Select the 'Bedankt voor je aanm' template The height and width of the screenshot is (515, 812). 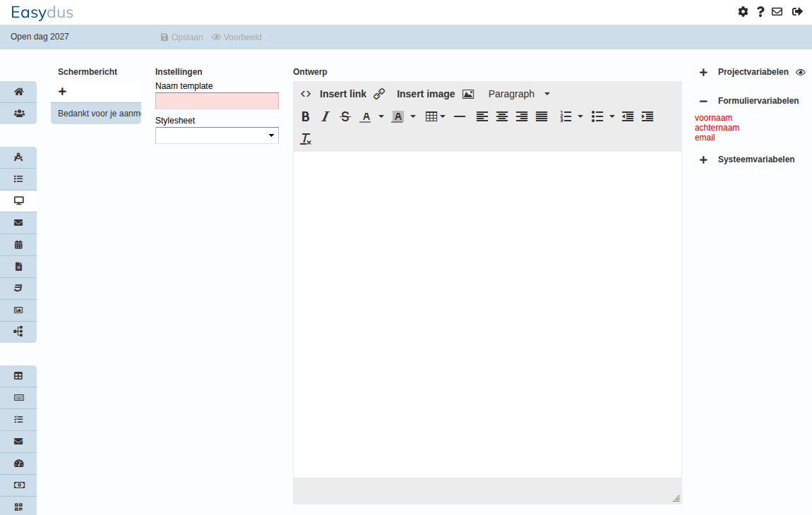coord(96,114)
